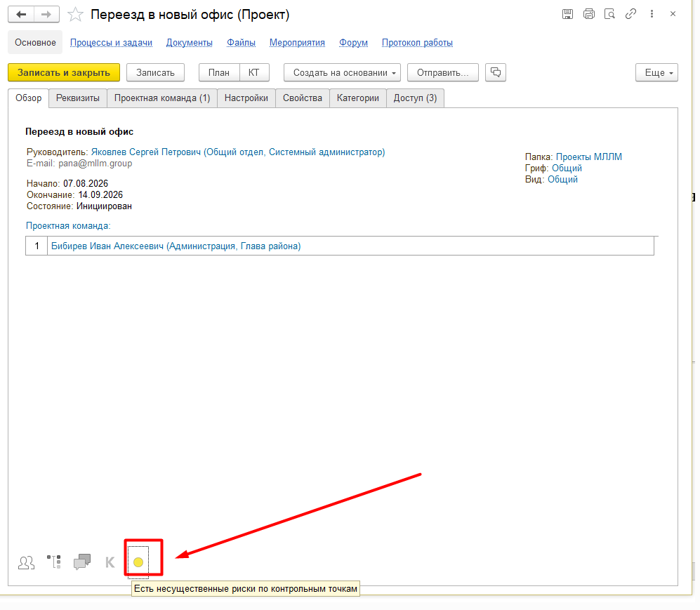The image size is (700, 610).
Task: Click the Гриф value Общий link
Action: coord(567,168)
